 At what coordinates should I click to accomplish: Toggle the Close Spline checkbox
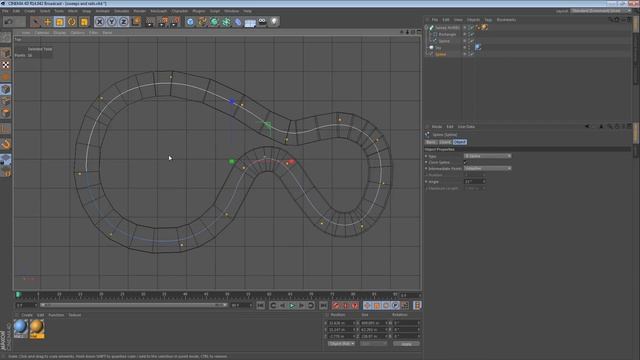(x=465, y=162)
